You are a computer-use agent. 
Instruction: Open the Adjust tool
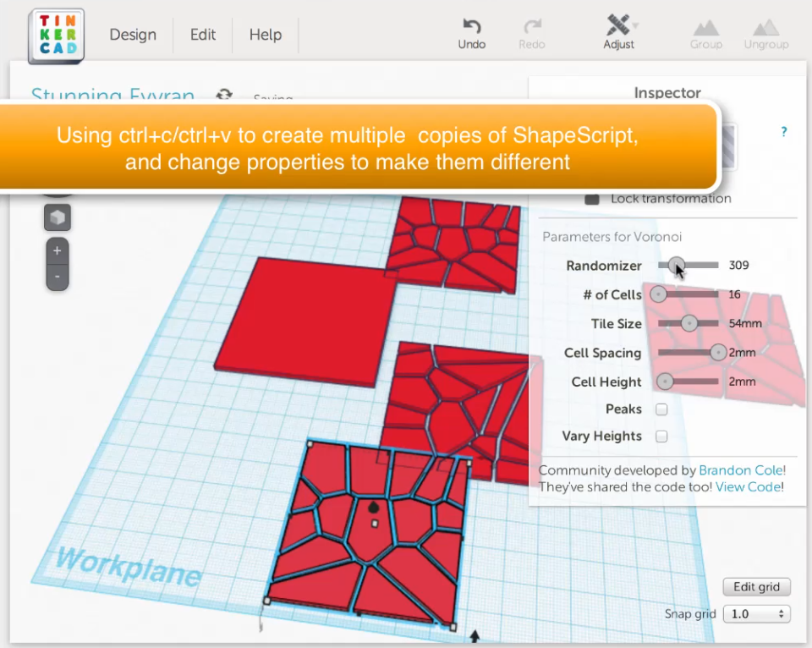(x=618, y=33)
